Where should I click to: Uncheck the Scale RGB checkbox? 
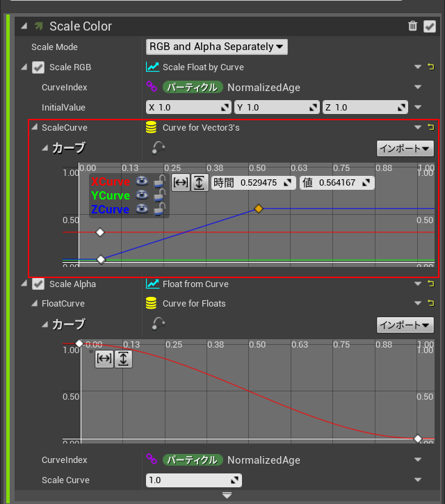[x=38, y=67]
